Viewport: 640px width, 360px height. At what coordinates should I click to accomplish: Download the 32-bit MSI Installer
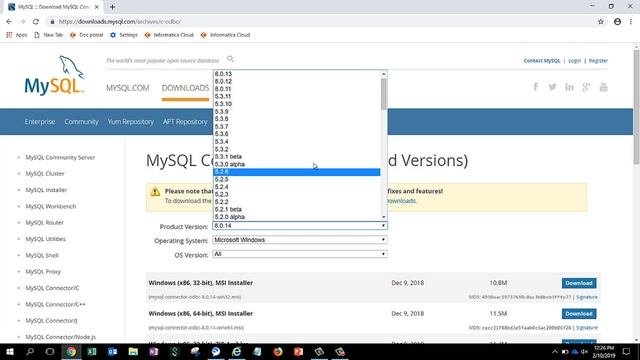click(x=579, y=283)
